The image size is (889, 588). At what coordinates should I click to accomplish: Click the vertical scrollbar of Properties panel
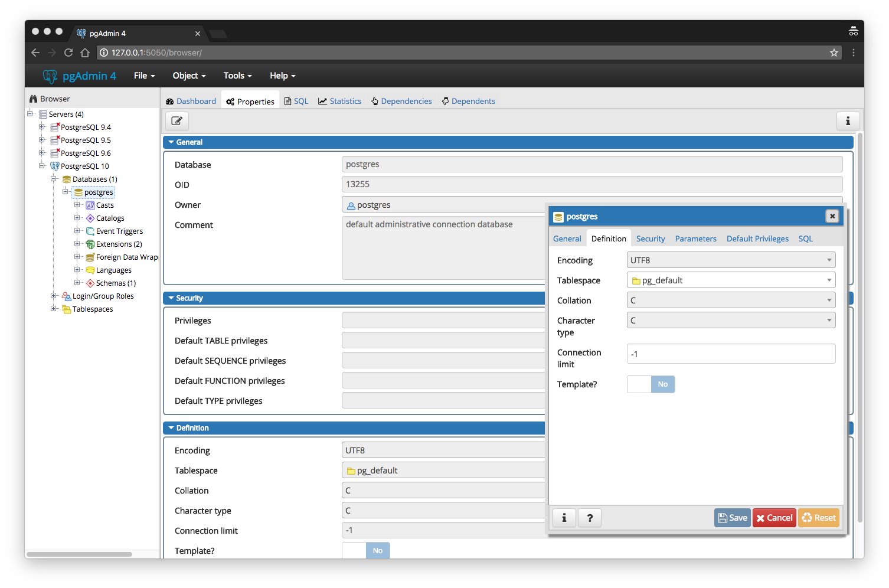[x=860, y=328]
